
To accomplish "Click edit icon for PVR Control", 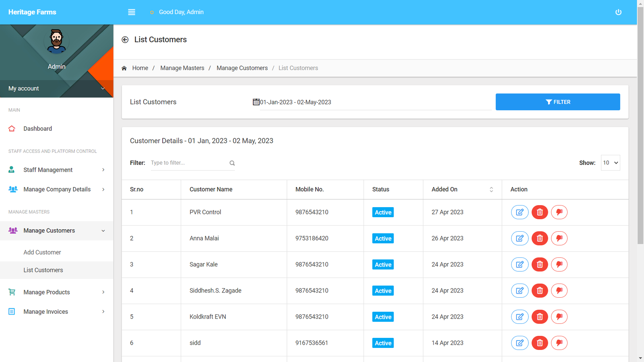I will pyautogui.click(x=520, y=212).
